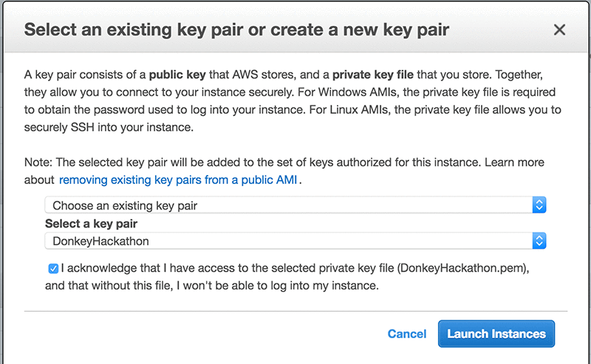Viewport: 591px width, 364px height.
Task: Click the words 'won't be able to log into my instance'
Action: (x=281, y=286)
